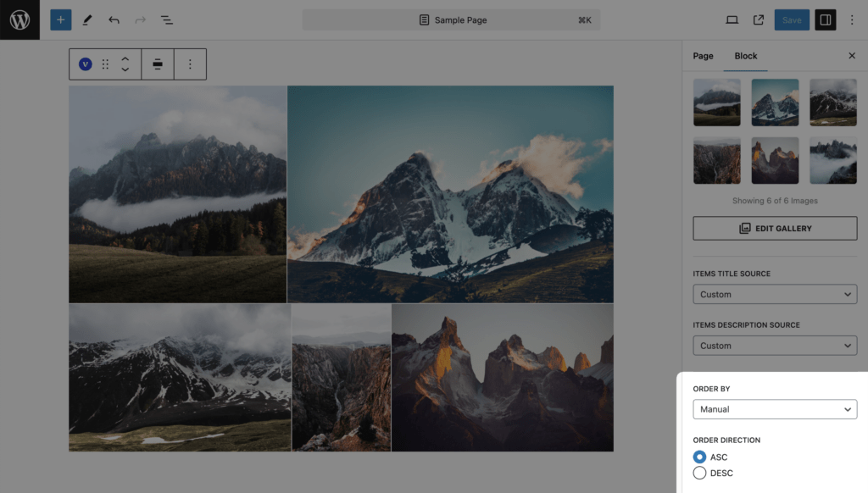Expand the Order By Manual dropdown
The height and width of the screenshot is (493, 868).
[x=775, y=409]
